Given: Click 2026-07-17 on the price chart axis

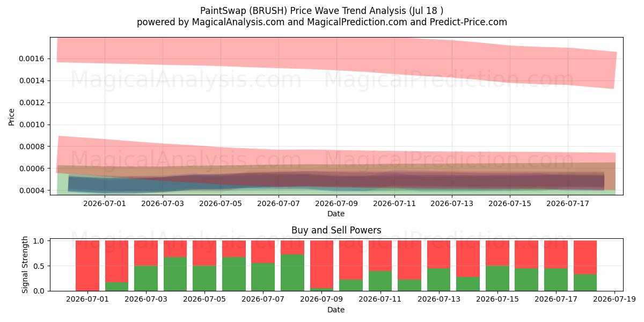Looking at the screenshot, I should 568,203.
